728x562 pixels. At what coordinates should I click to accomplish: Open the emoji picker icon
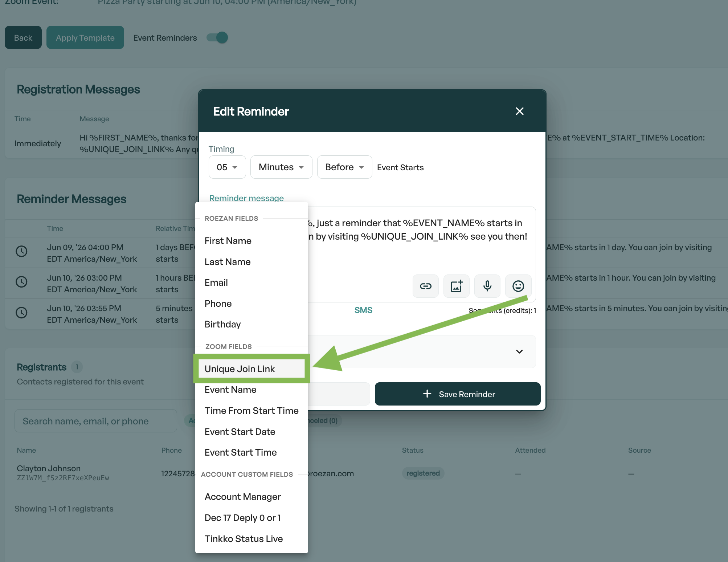pyautogui.click(x=518, y=286)
